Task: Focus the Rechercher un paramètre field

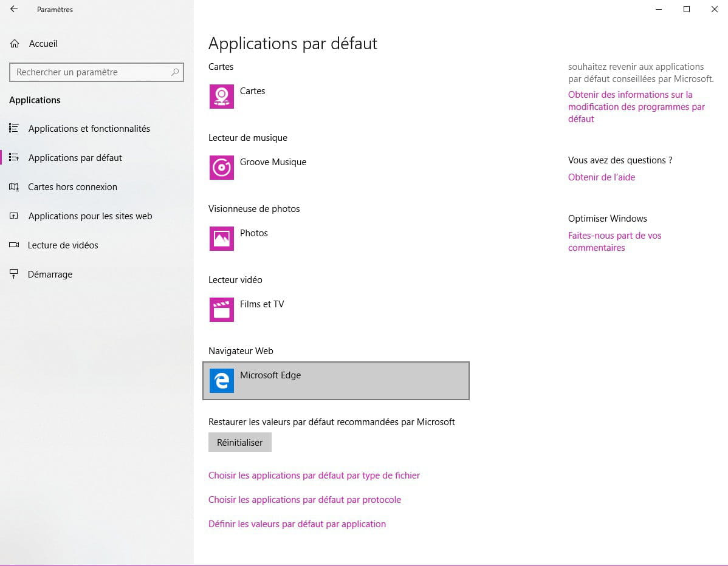Action: coord(97,72)
